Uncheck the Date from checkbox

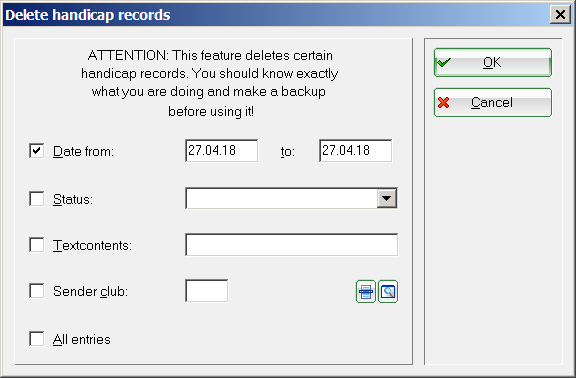37,151
